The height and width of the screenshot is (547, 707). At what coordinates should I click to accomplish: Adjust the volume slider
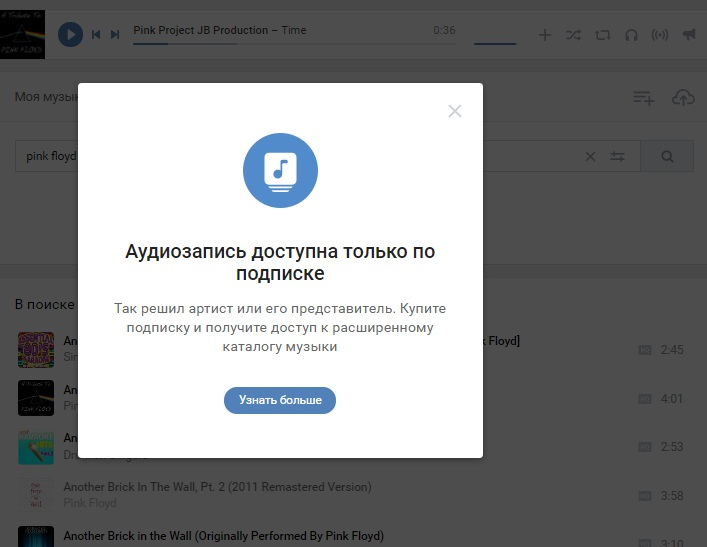click(495, 44)
